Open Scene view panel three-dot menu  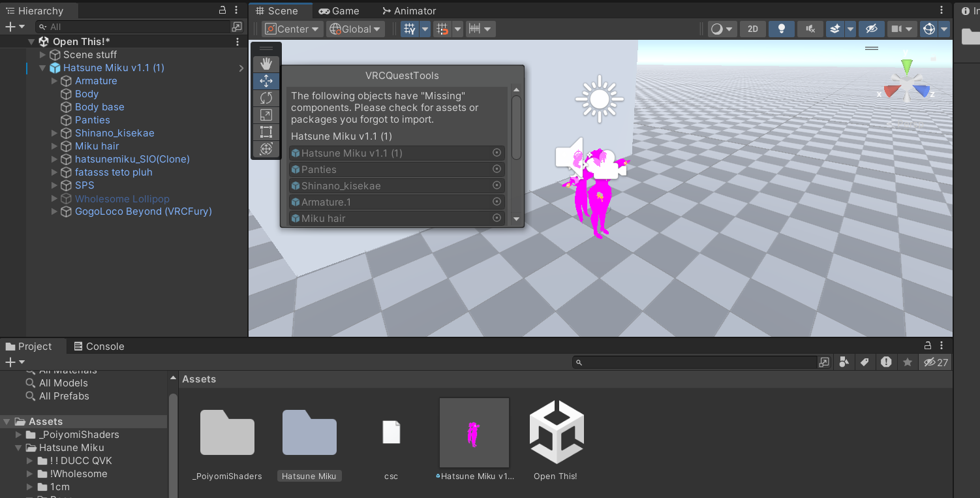942,10
